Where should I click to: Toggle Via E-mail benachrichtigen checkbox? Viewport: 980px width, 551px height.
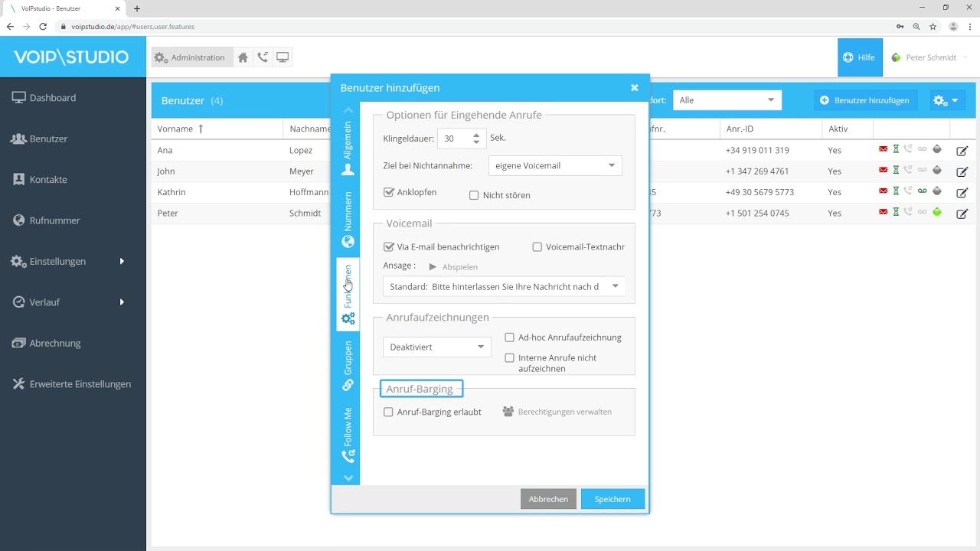[x=388, y=246]
